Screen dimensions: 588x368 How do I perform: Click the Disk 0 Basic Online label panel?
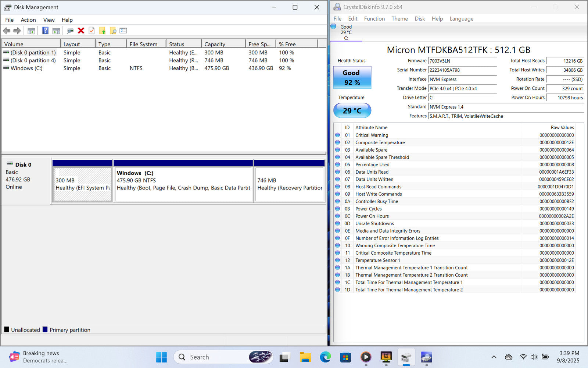coord(26,181)
